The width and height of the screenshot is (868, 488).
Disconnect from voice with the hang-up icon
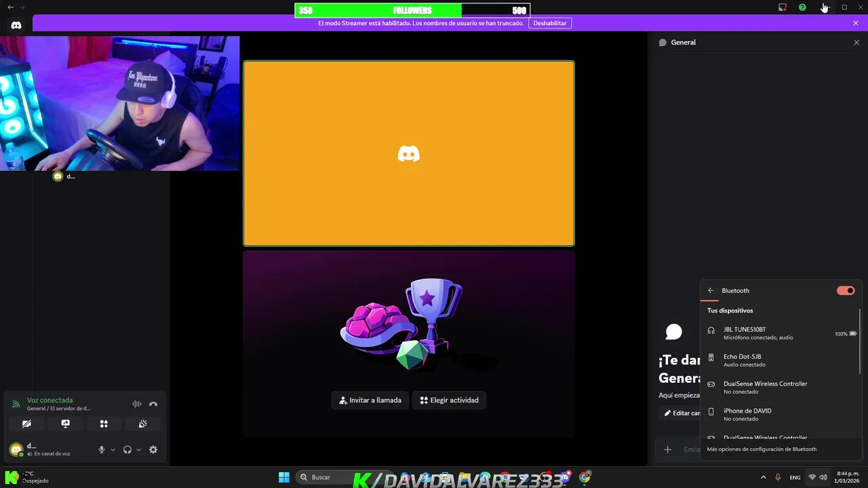(x=153, y=404)
